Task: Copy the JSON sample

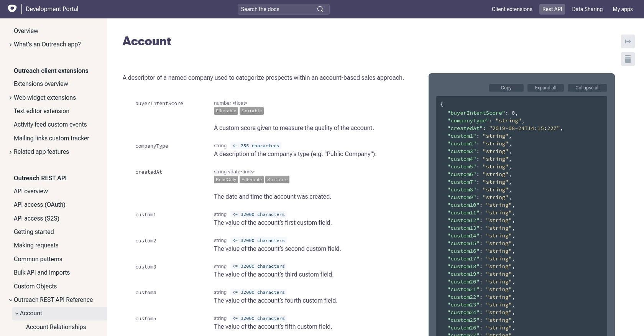Action: tap(506, 88)
